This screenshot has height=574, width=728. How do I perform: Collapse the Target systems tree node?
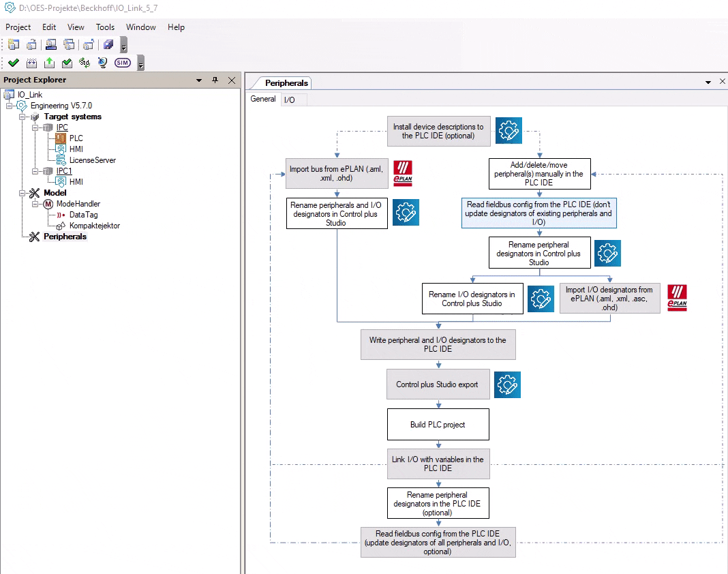point(22,117)
